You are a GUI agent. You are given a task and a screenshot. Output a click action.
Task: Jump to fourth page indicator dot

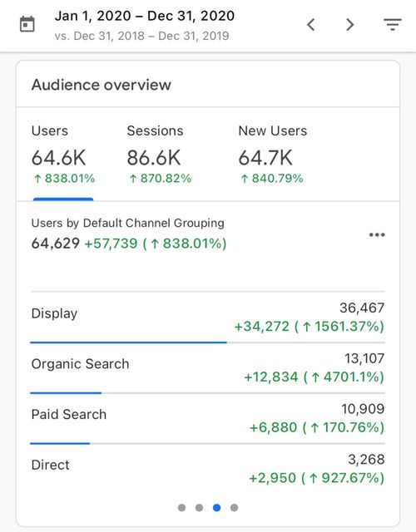coord(235,508)
